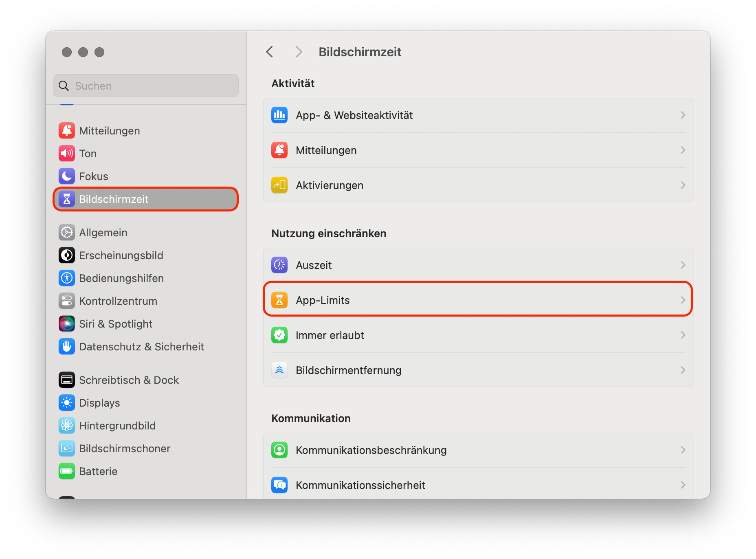Click the Bildschirmzeit hourglass icon in sidebar
This screenshot has height=559, width=756.
pyautogui.click(x=67, y=199)
